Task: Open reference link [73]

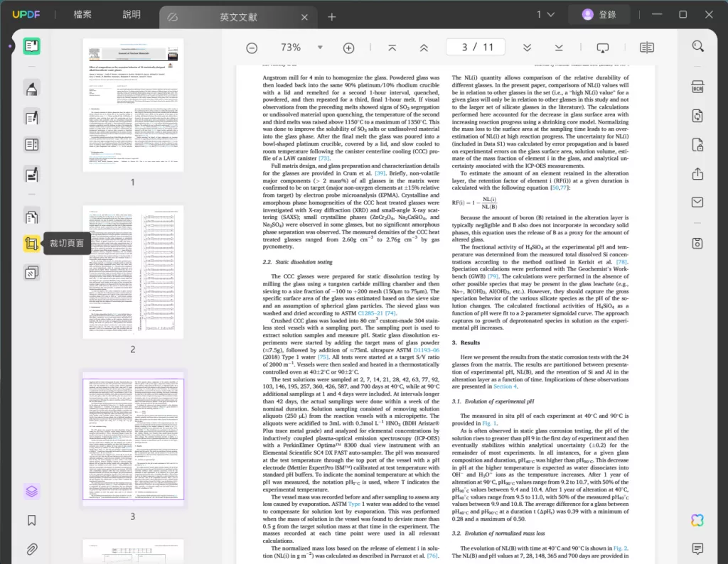Action: tap(324, 158)
